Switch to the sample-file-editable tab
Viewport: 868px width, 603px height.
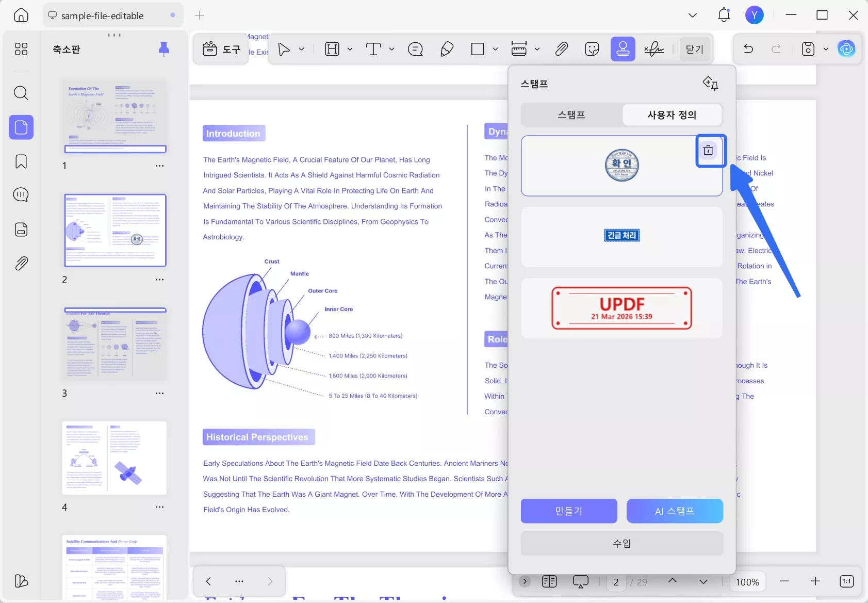pyautogui.click(x=113, y=15)
